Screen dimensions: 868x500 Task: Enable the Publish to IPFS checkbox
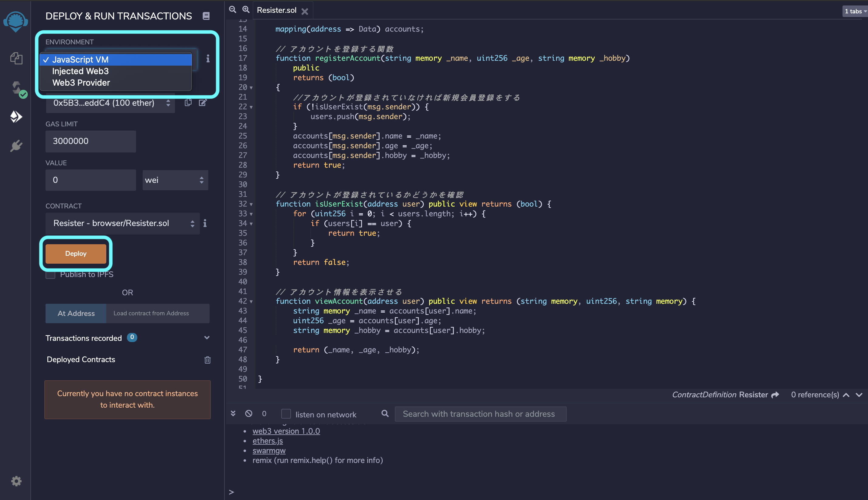coord(50,275)
